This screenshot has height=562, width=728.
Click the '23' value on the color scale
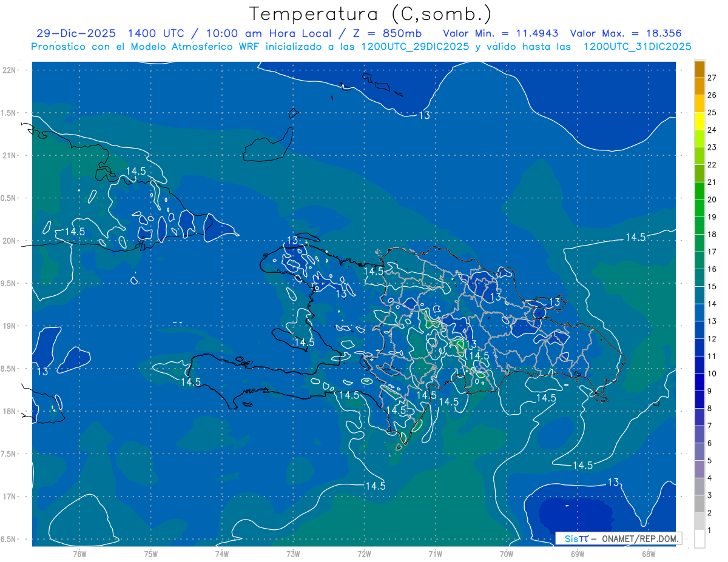[712, 147]
